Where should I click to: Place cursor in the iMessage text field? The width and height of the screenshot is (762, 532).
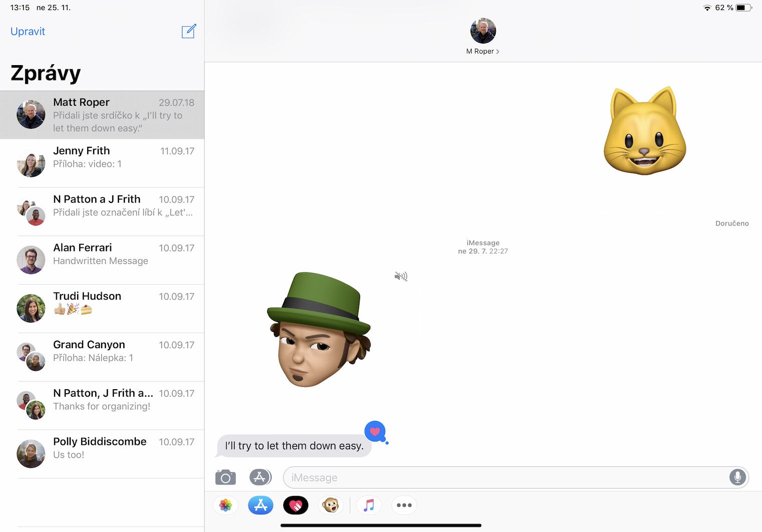(x=501, y=477)
